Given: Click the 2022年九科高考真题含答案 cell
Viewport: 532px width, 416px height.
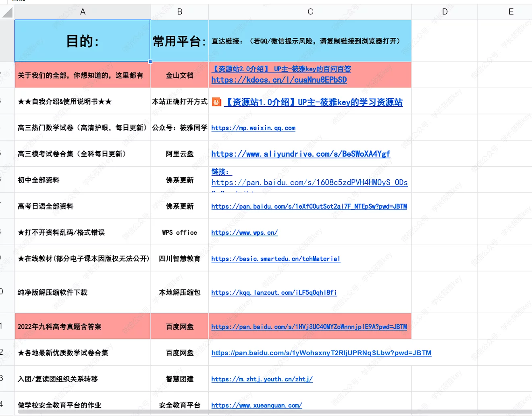Looking at the screenshot, I should point(83,327).
